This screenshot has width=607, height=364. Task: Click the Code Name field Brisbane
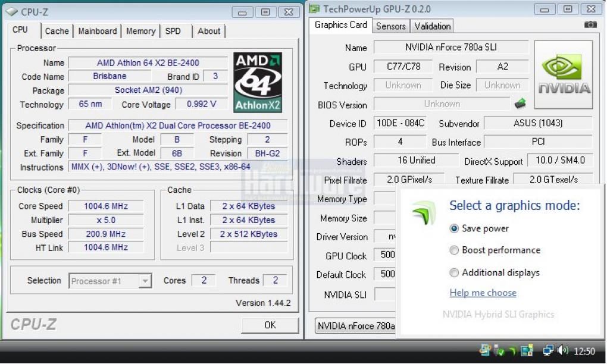coord(109,76)
